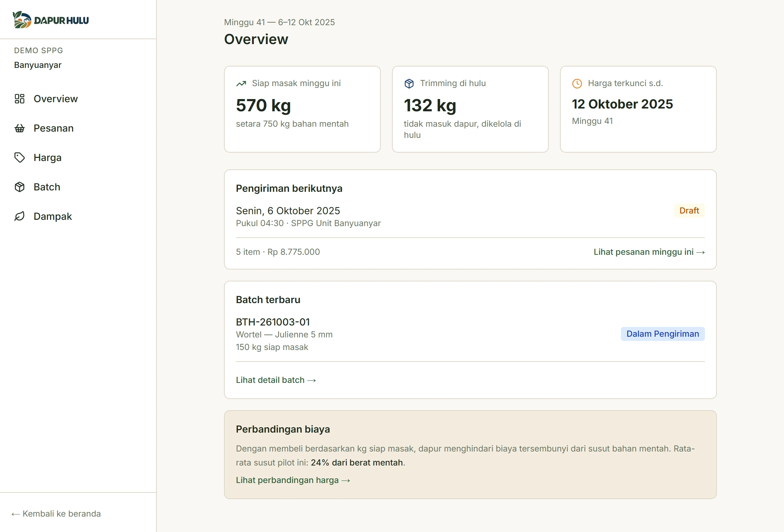This screenshot has height=532, width=784.
Task: Click the clock icon on Harga terkunci card
Action: [577, 83]
